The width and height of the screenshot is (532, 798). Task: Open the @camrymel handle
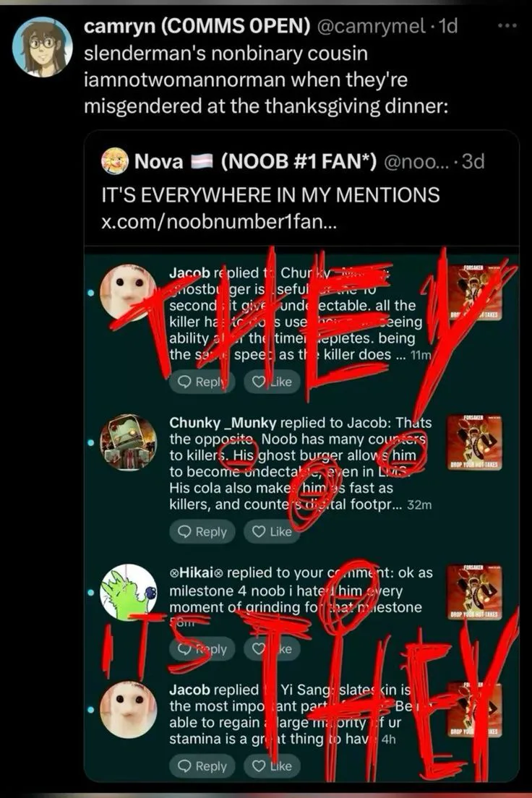pyautogui.click(x=371, y=26)
